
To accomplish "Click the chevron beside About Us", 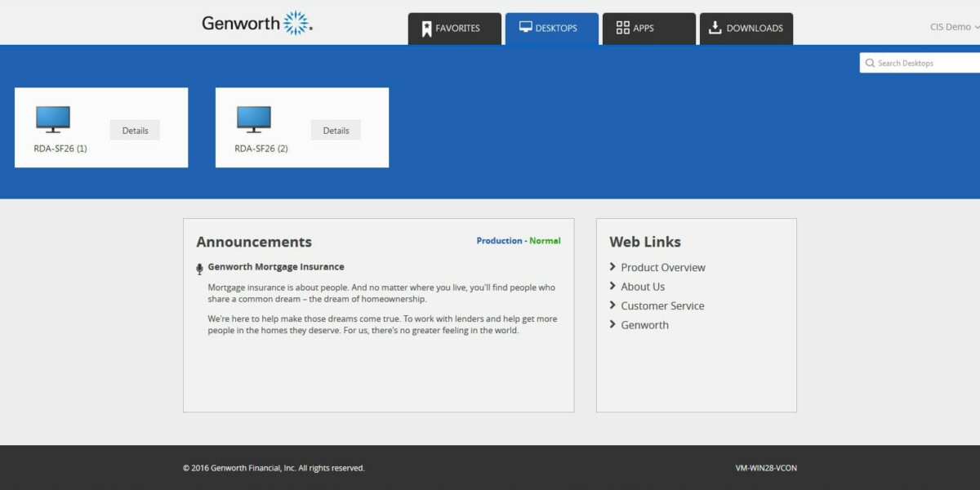I will [612, 286].
